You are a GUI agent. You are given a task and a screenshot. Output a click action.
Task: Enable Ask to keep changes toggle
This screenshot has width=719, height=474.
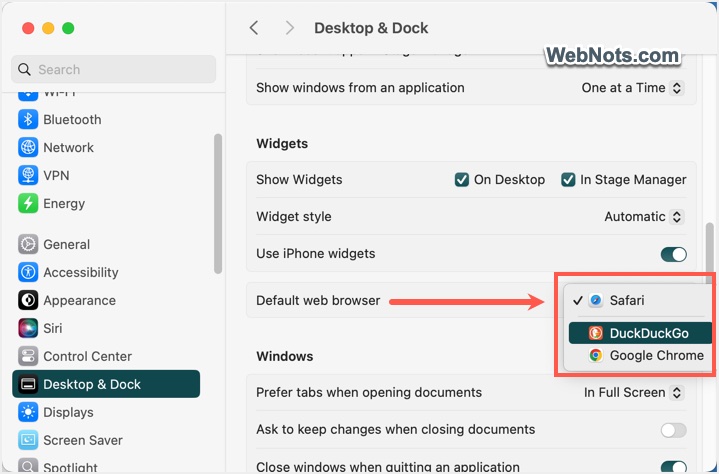674,430
